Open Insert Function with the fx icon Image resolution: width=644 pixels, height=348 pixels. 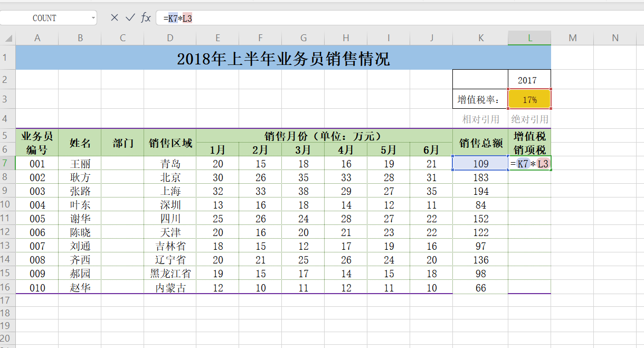146,17
